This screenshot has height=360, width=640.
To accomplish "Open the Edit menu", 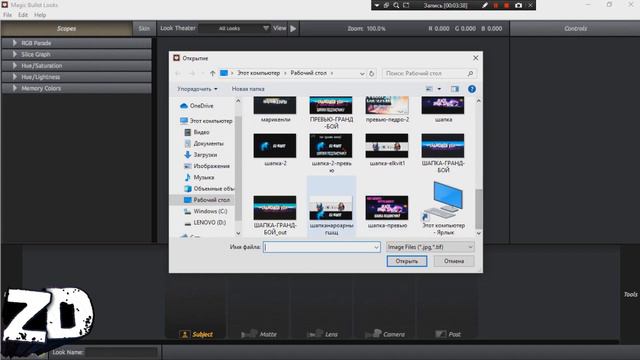I will [x=23, y=15].
